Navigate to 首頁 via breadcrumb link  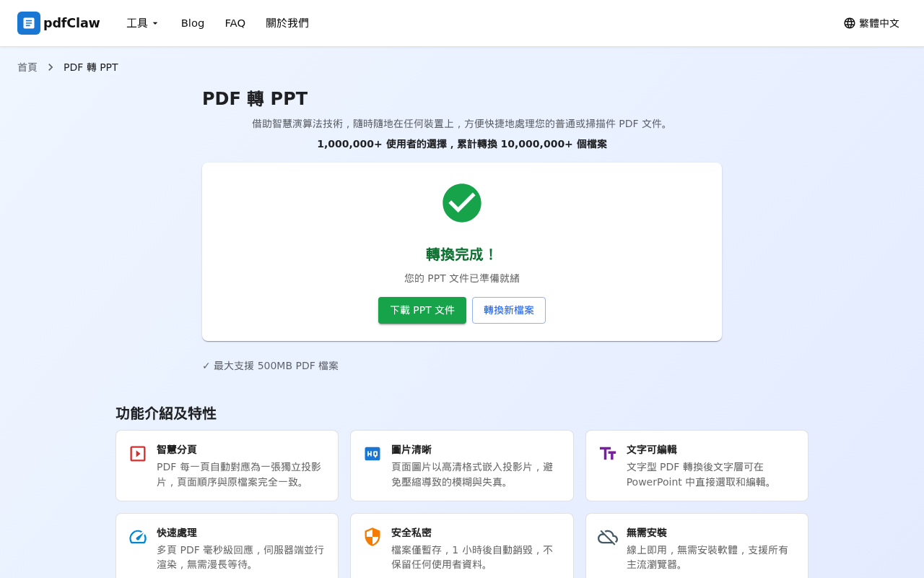[27, 66]
